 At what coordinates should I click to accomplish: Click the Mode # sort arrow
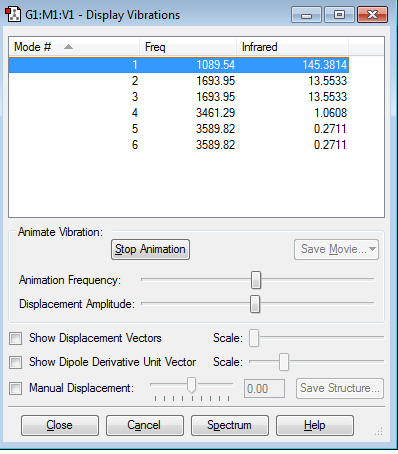point(68,47)
